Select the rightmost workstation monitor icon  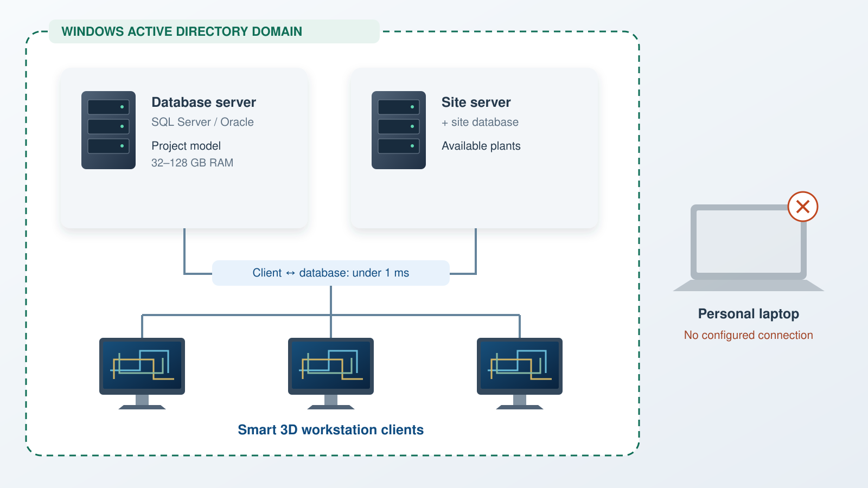pyautogui.click(x=520, y=374)
